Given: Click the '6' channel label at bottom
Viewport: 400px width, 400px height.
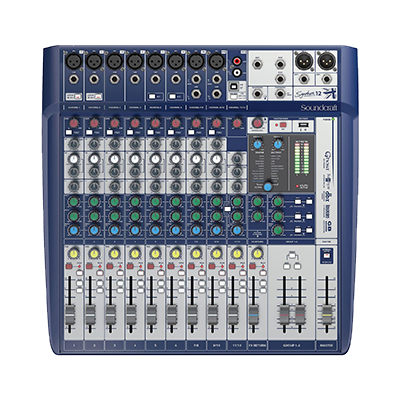Looking at the screenshot, I should (176, 345).
